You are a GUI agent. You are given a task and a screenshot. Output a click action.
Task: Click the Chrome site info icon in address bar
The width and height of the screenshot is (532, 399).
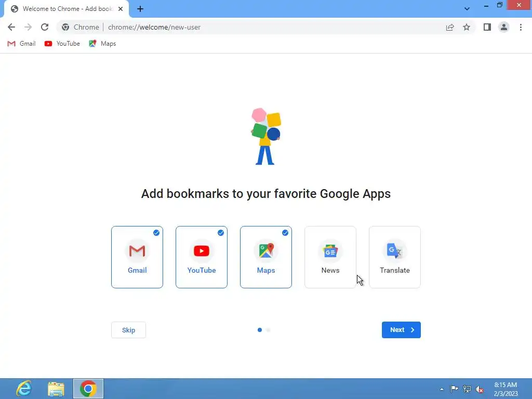point(65,27)
